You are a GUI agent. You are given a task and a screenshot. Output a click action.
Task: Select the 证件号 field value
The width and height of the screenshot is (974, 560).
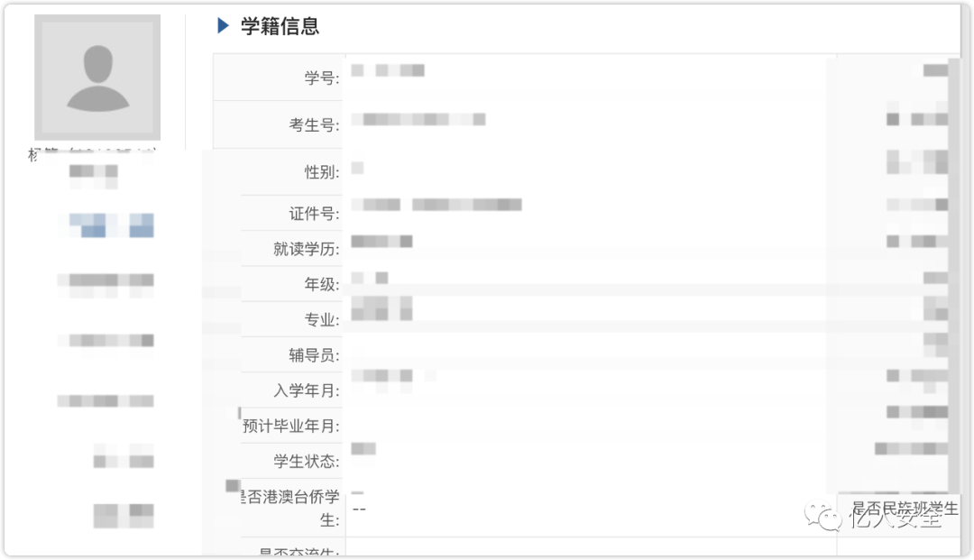436,205
